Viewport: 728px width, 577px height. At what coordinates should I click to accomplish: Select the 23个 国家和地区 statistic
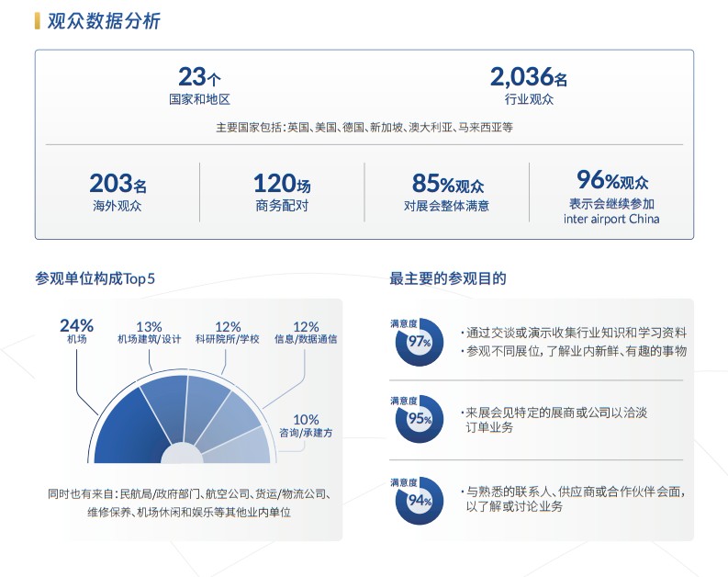(x=199, y=85)
